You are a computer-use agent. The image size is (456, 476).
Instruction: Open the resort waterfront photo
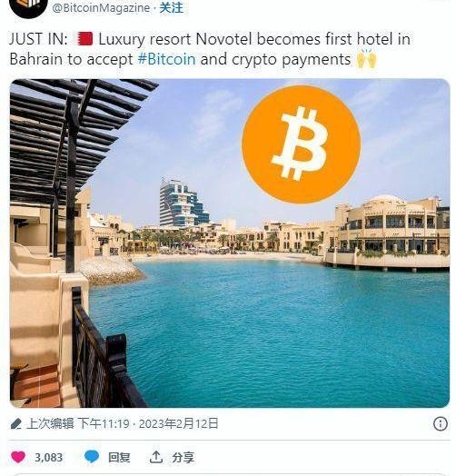[230, 243]
